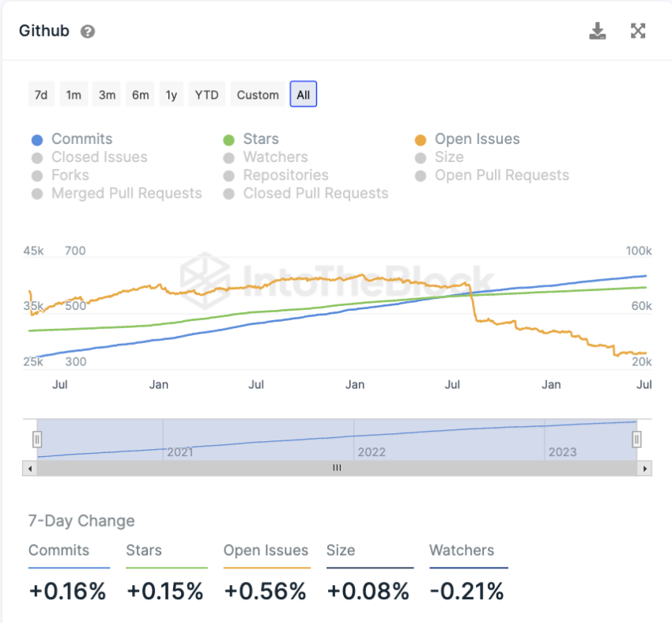Grab the left range handle on the navigator

[x=37, y=440]
